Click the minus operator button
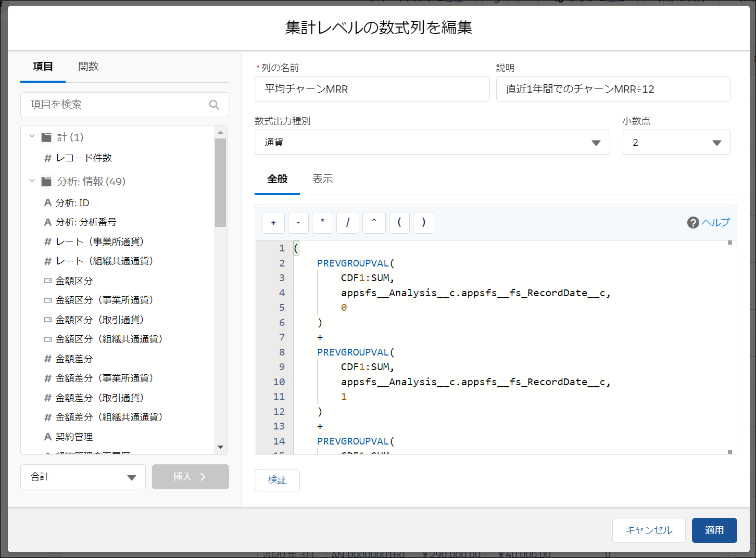This screenshot has height=558, width=756. [x=298, y=223]
